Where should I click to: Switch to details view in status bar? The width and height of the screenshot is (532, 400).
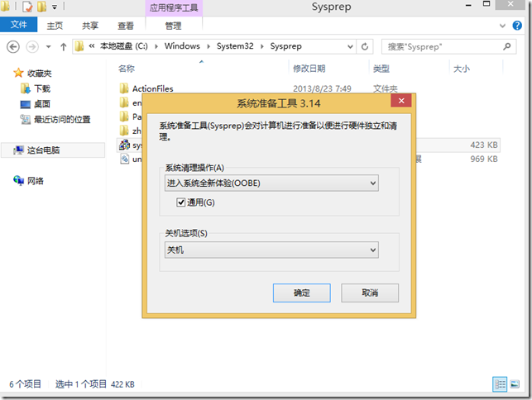pyautogui.click(x=500, y=384)
